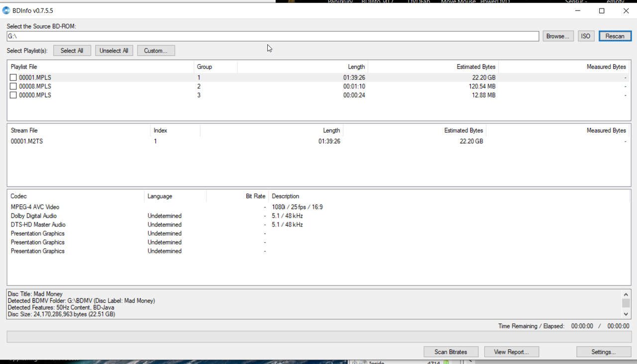Select the DTS-HD Master Audio row
The image size is (637, 364).
pos(318,225)
